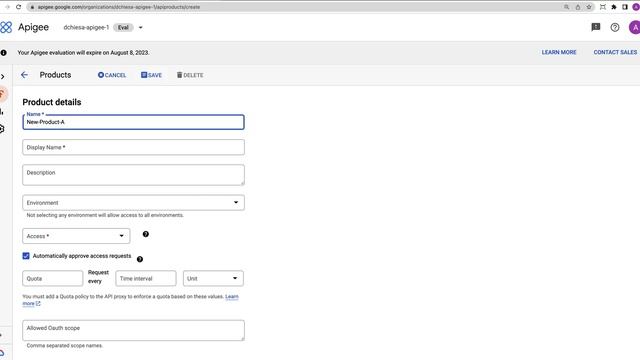Viewport: 640px width, 360px height.
Task: Open the feedback chat icon
Action: point(596,27)
